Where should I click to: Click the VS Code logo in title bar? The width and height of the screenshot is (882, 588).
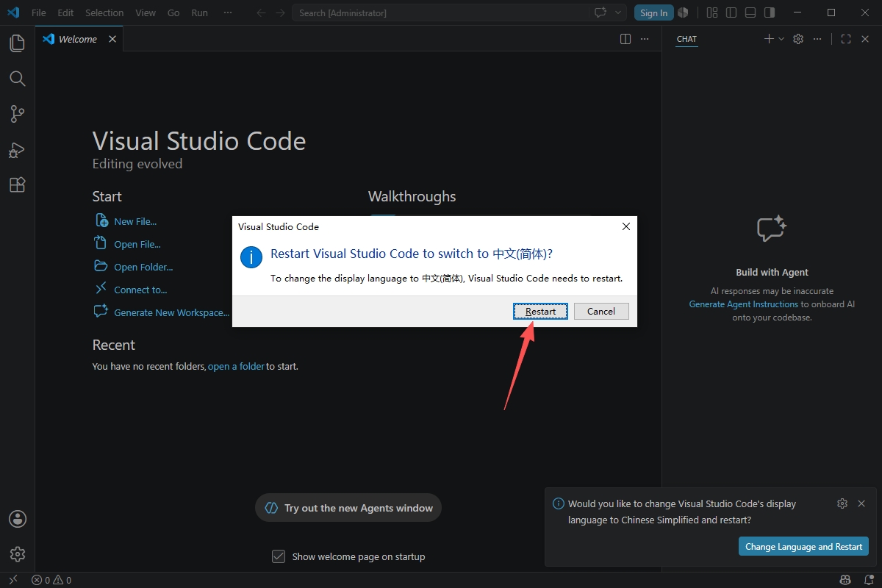point(13,12)
